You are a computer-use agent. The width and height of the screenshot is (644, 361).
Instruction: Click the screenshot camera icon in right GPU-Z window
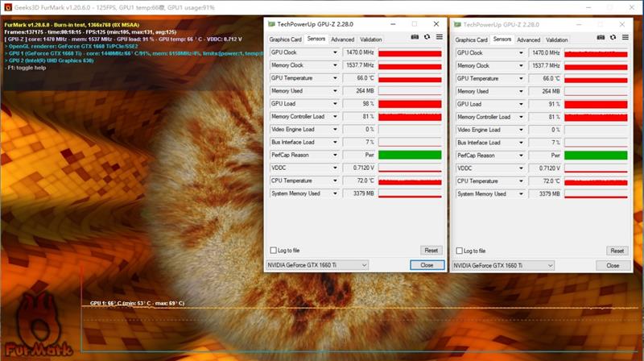tap(601, 37)
